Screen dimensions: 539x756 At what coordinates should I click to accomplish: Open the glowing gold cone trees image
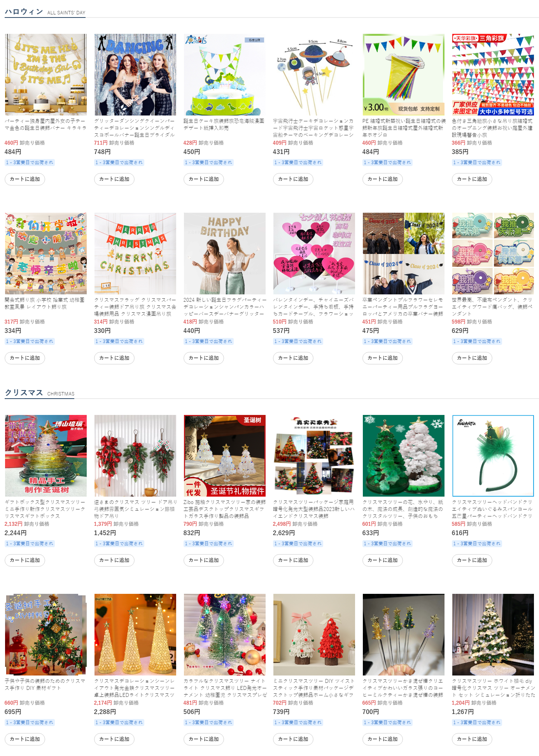[135, 634]
